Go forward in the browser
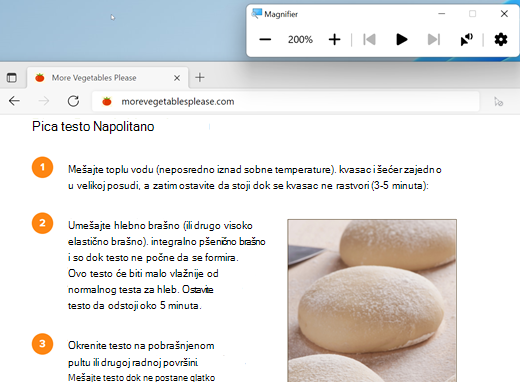The image size is (520, 382). tap(44, 101)
